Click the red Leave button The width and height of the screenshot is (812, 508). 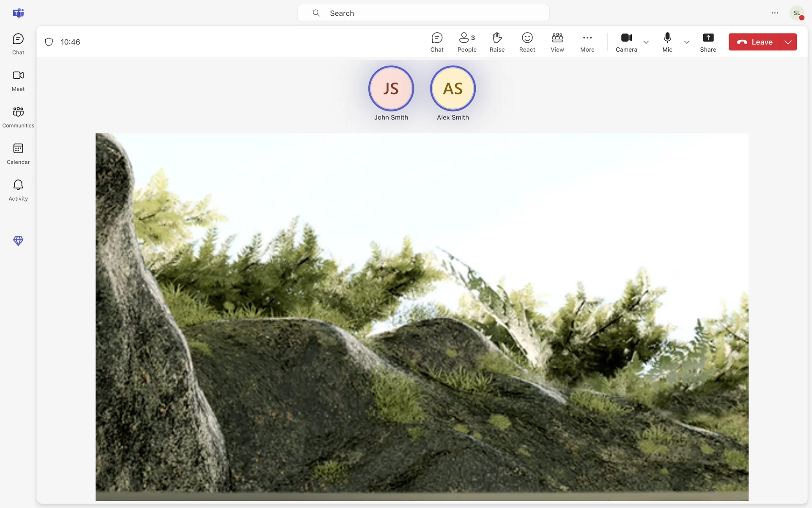pos(754,42)
